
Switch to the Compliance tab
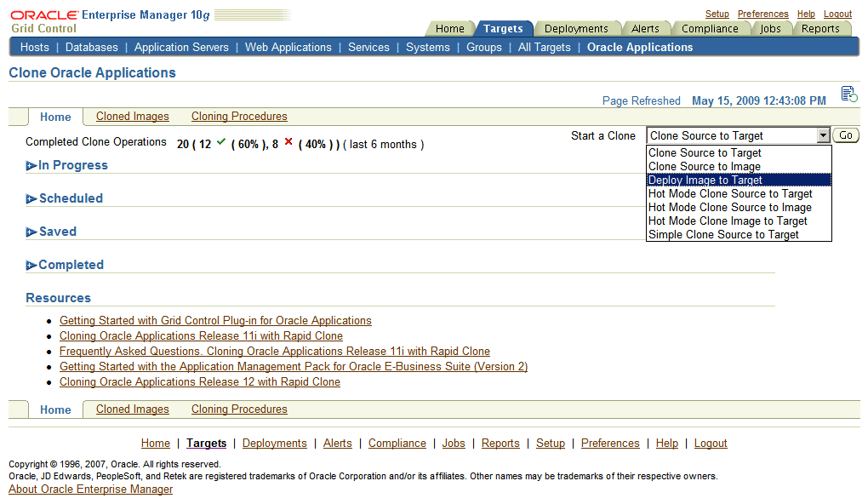[710, 29]
